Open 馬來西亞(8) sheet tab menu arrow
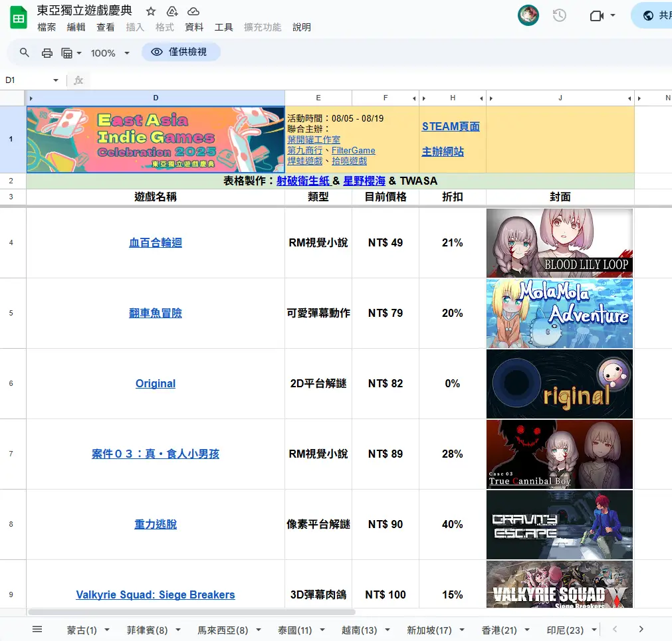Screen dimensions: 672x641 259,630
